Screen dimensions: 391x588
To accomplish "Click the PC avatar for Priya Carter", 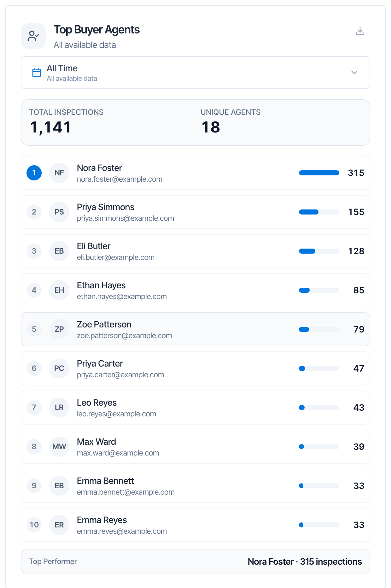I will (x=59, y=368).
